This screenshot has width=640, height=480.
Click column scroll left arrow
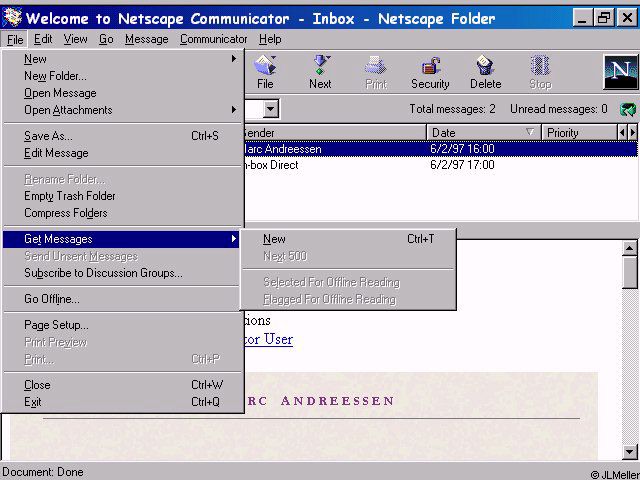click(622, 133)
